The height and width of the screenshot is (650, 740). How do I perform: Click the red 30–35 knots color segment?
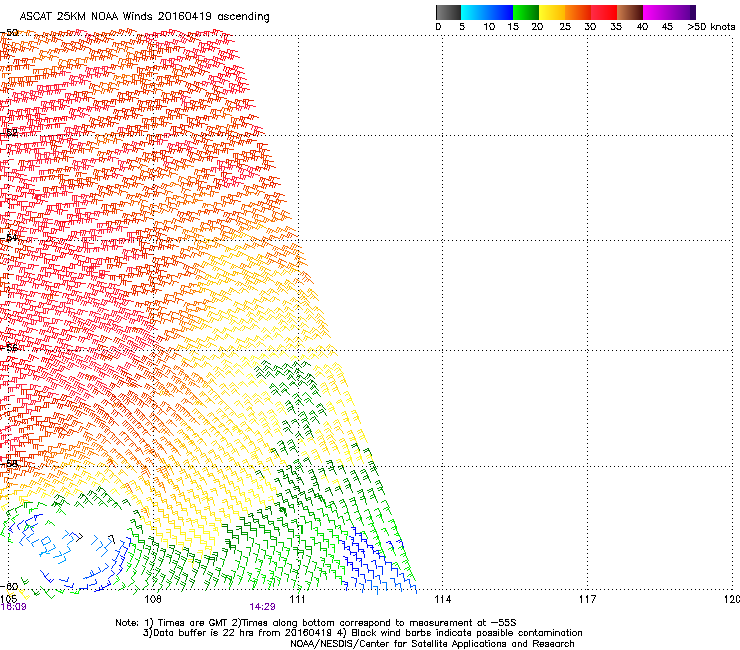[604, 12]
